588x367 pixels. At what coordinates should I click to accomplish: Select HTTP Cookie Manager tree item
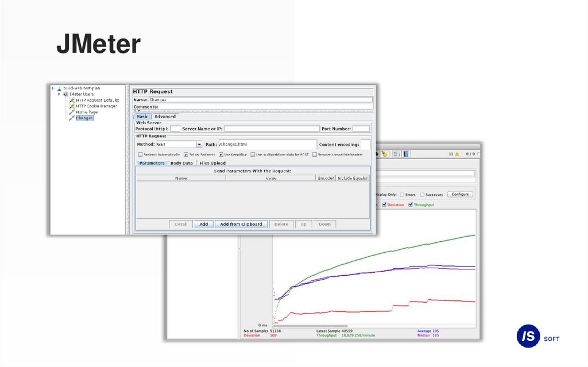[x=96, y=106]
